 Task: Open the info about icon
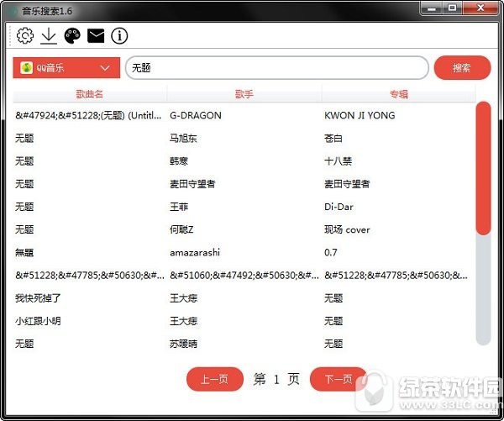tap(119, 35)
